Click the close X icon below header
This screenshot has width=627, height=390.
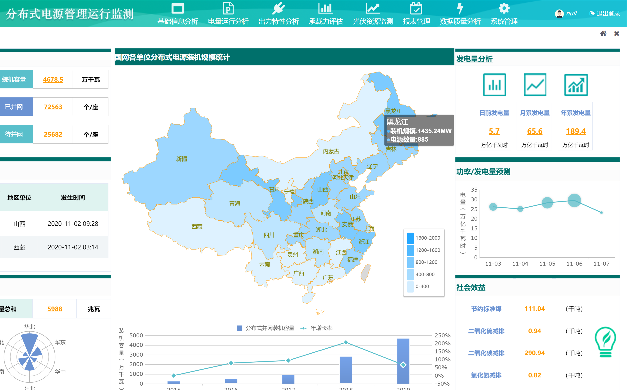(617, 34)
